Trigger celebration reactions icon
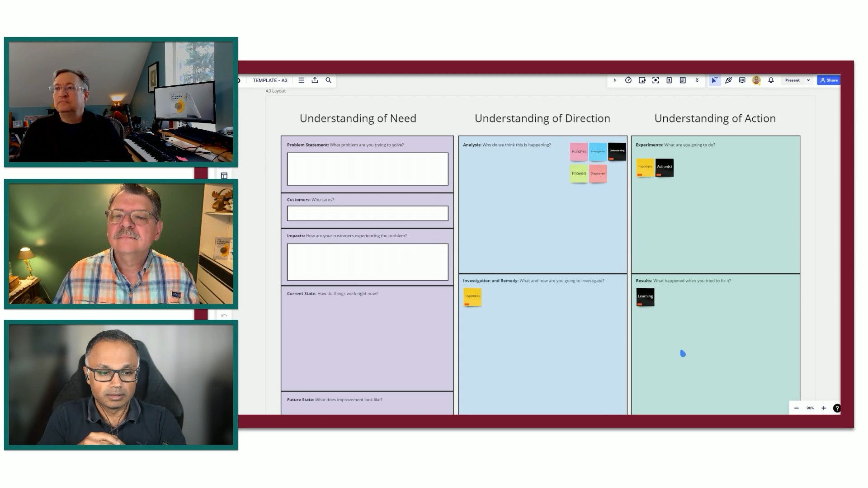 coord(728,80)
